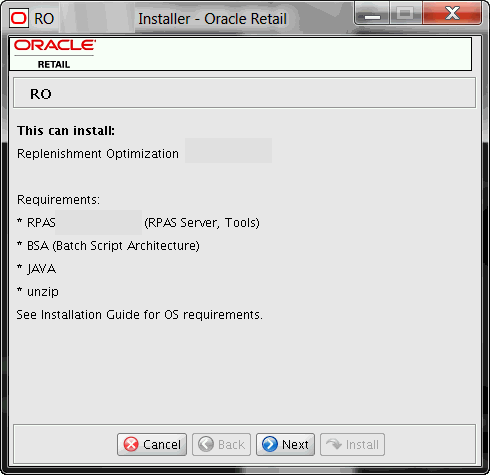This screenshot has height=475, width=490.
Task: Click the 'BSA (Batch Script Architecture)' line
Action: 108,246
